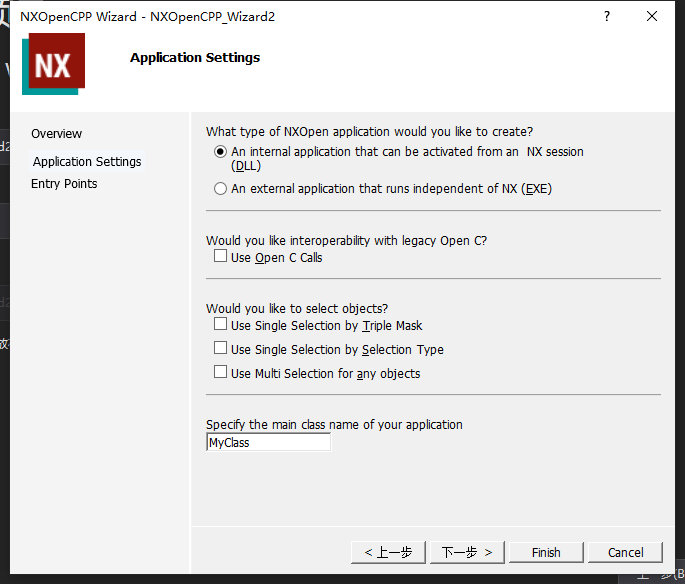
Task: Click the Cancel button
Action: click(x=625, y=553)
